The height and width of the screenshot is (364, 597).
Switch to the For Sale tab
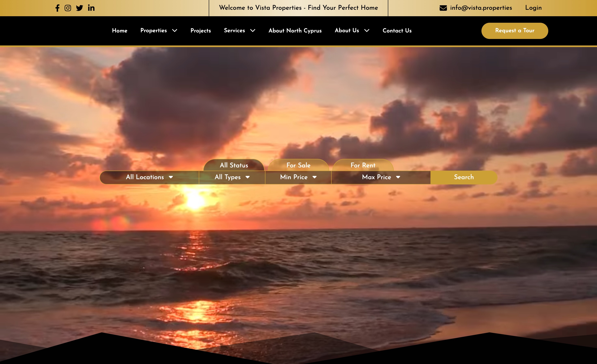[x=298, y=165]
